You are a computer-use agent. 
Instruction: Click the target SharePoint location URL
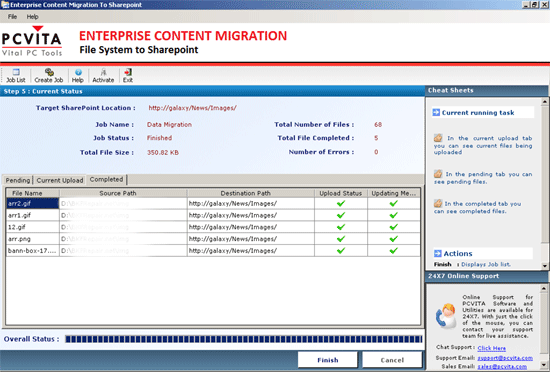(192, 108)
